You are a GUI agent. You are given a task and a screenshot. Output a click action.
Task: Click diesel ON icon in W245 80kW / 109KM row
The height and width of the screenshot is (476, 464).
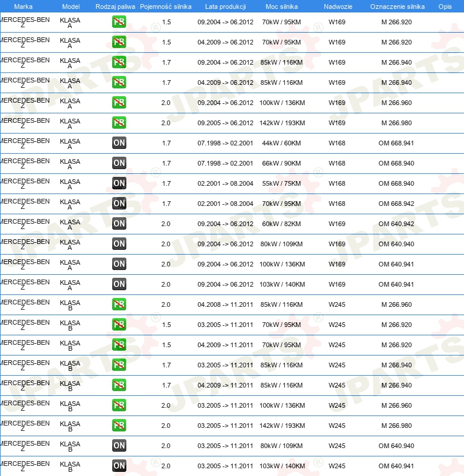click(x=119, y=446)
